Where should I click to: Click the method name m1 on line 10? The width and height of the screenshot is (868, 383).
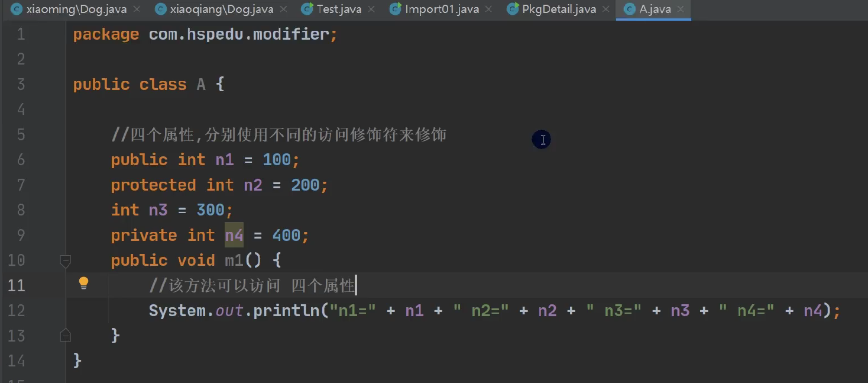pyautogui.click(x=234, y=260)
